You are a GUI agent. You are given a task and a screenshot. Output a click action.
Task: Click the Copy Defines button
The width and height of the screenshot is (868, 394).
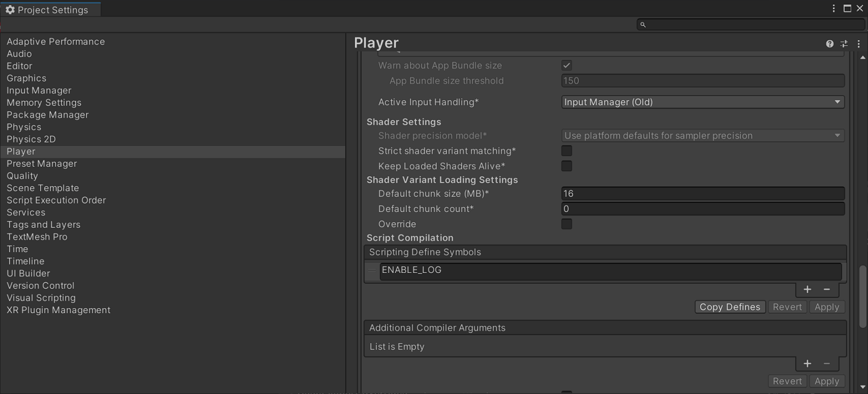pyautogui.click(x=730, y=306)
